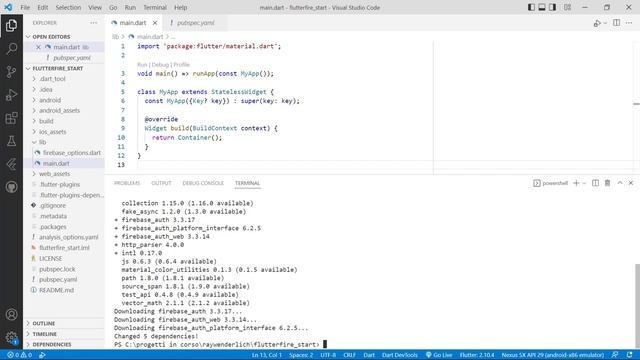Close main.dart in Open Editors list
This screenshot has width=640, height=360.
pyautogui.click(x=38, y=47)
